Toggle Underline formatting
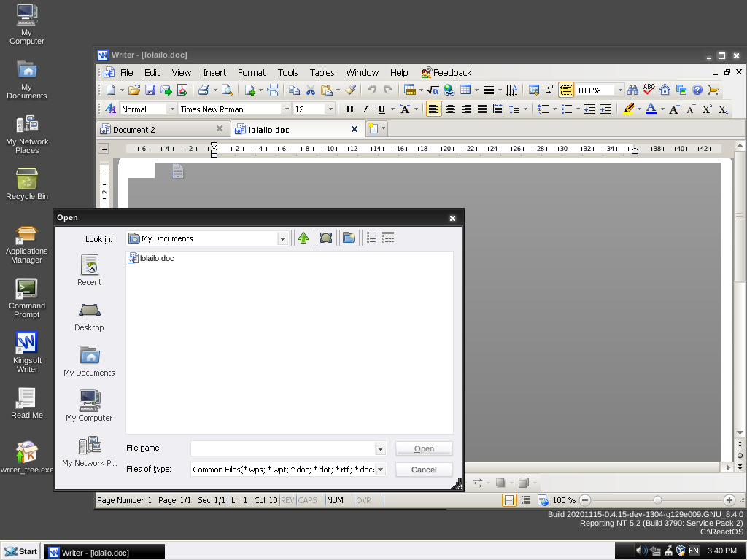 pos(382,109)
